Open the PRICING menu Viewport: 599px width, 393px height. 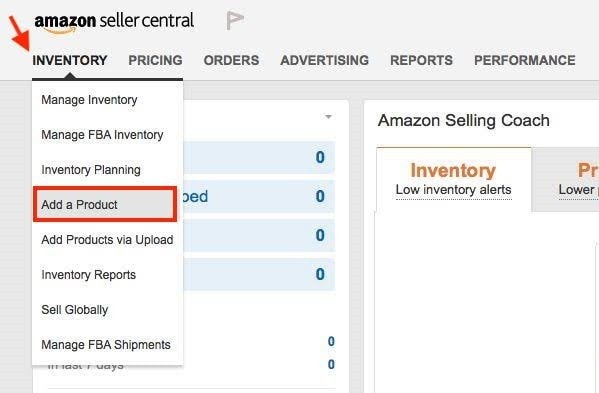tap(155, 60)
